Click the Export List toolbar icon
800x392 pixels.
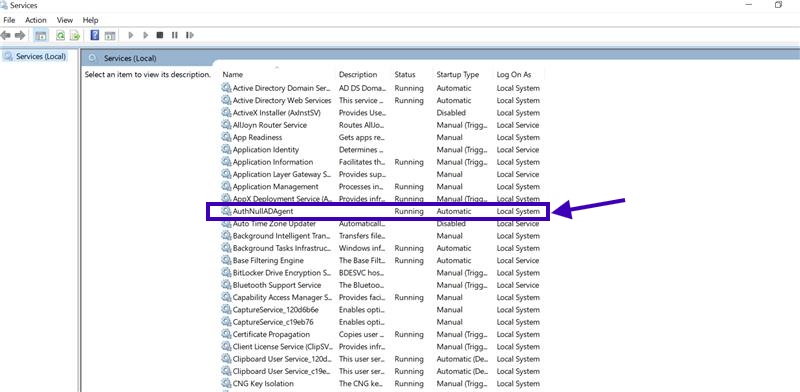point(75,35)
